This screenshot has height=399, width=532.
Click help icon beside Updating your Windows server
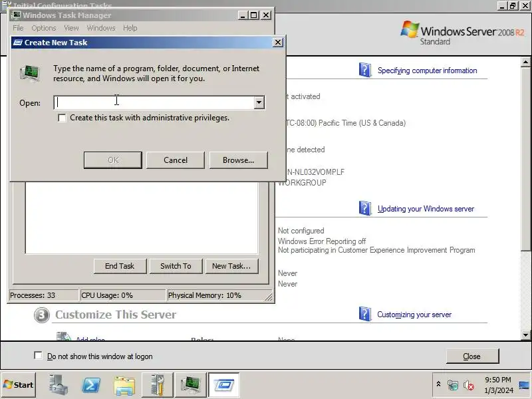coord(364,208)
